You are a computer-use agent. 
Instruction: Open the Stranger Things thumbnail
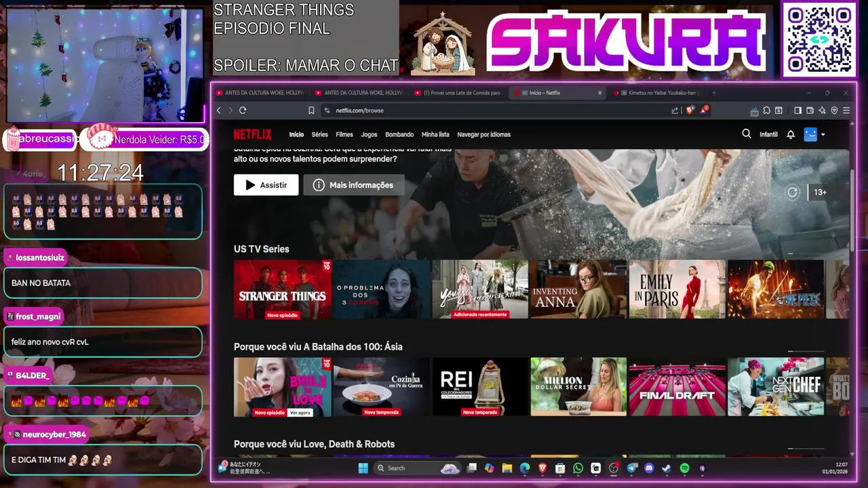283,289
